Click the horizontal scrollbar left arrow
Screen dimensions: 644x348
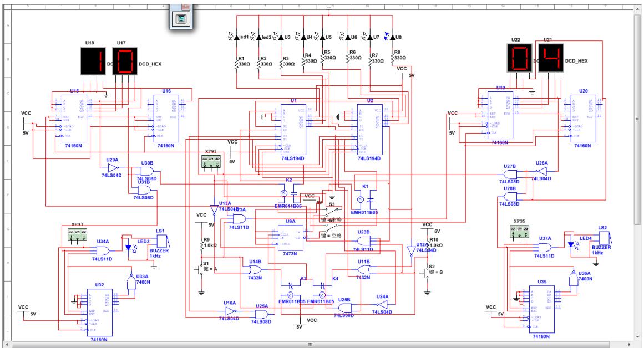click(x=6, y=344)
